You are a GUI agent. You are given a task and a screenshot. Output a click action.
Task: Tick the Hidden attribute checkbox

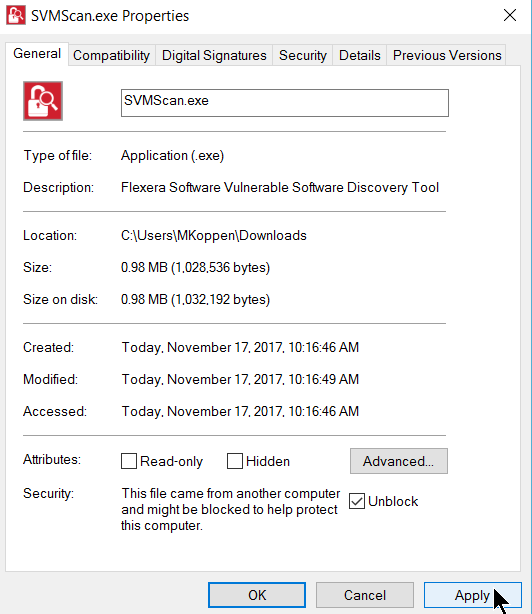pyautogui.click(x=235, y=461)
